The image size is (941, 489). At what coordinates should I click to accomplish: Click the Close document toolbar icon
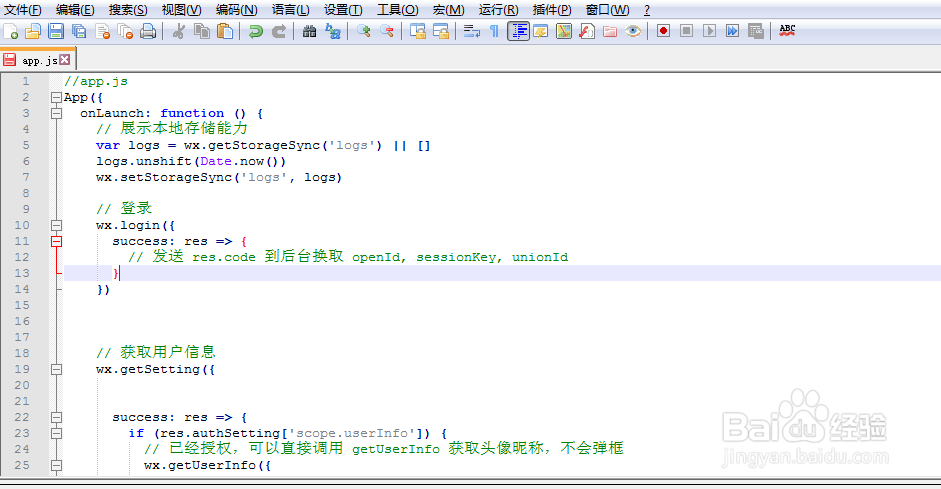coord(102,31)
